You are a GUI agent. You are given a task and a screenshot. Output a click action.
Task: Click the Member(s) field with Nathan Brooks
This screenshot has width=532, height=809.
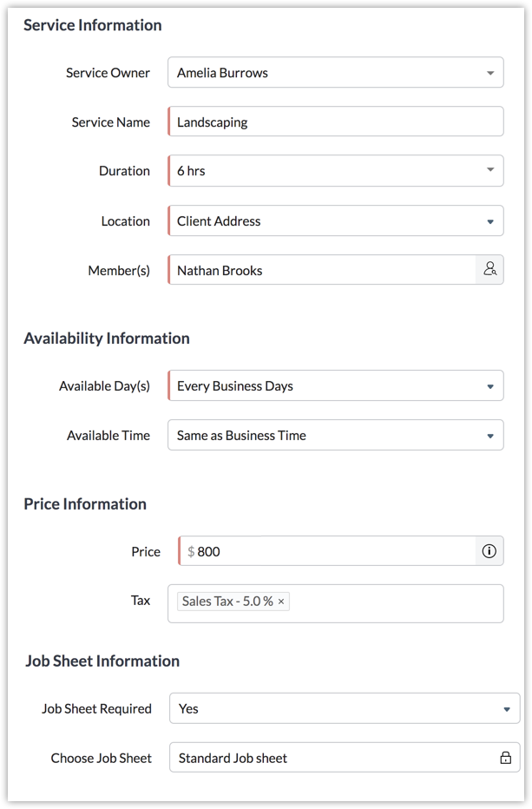point(321,270)
